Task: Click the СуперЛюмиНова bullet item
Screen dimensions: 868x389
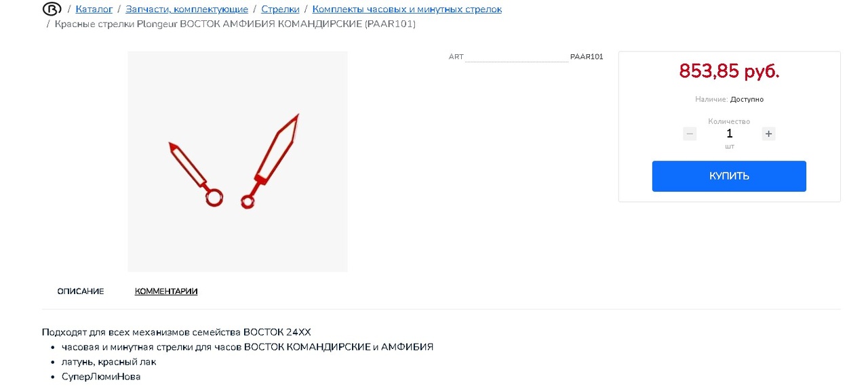Action: point(101,377)
